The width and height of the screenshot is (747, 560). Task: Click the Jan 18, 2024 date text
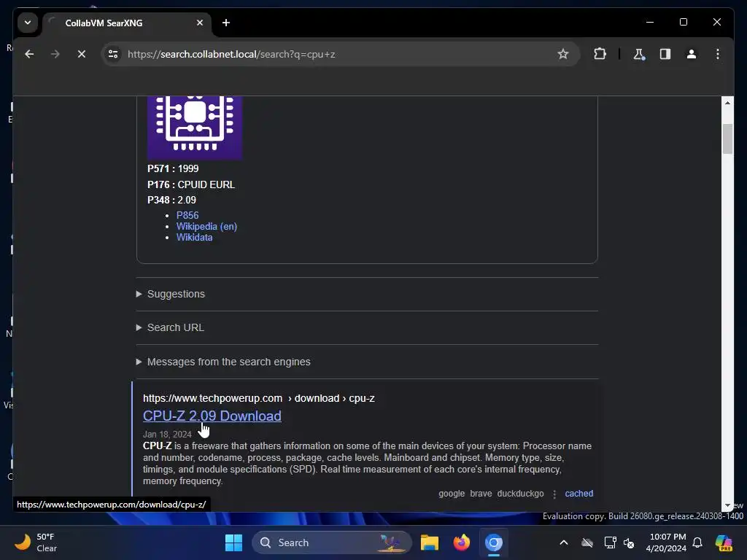(167, 435)
